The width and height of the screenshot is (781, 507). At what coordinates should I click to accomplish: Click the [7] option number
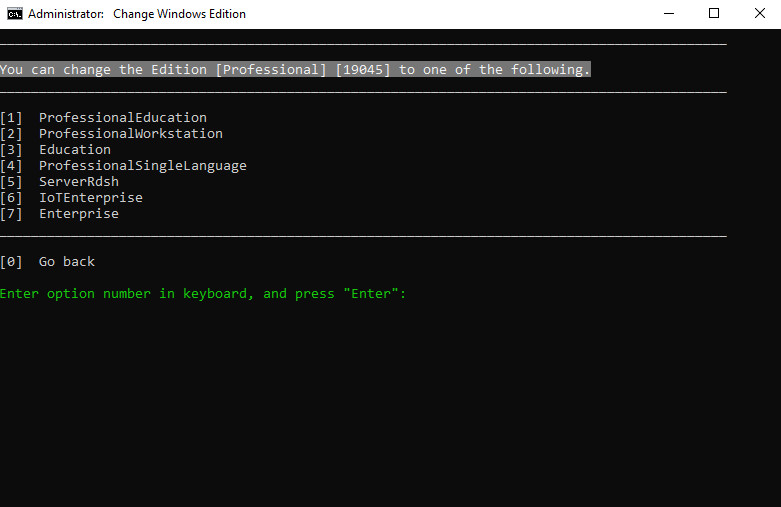click(11, 214)
